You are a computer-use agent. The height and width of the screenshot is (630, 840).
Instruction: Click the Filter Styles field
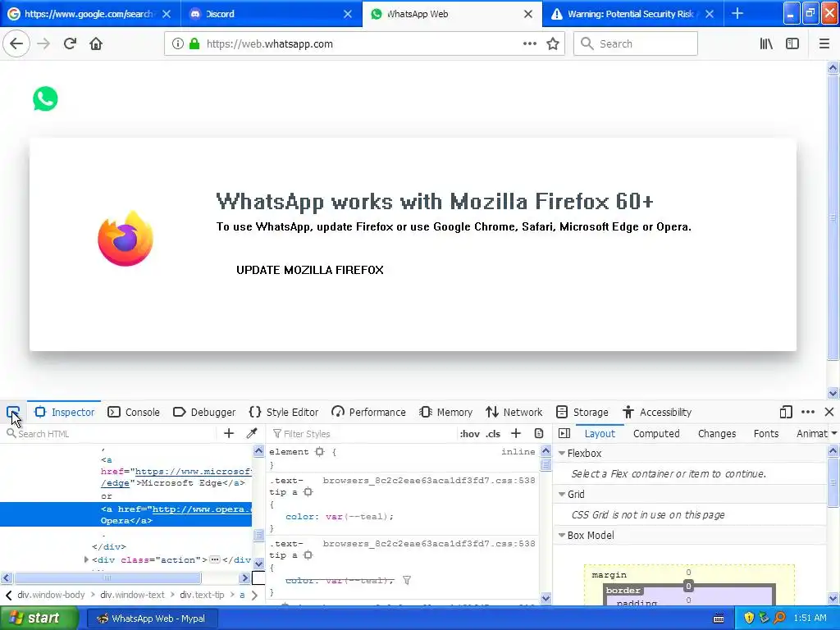[364, 433]
